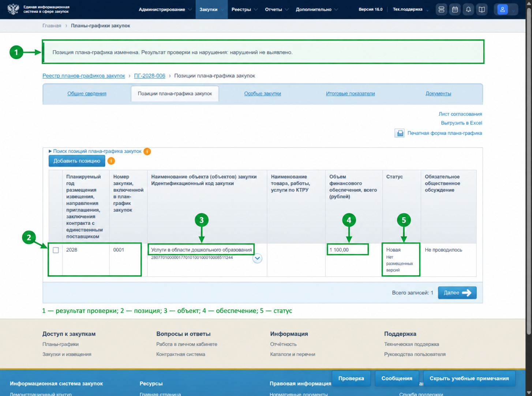
Task: Switch to the Особые закупки tab
Action: tap(262, 94)
